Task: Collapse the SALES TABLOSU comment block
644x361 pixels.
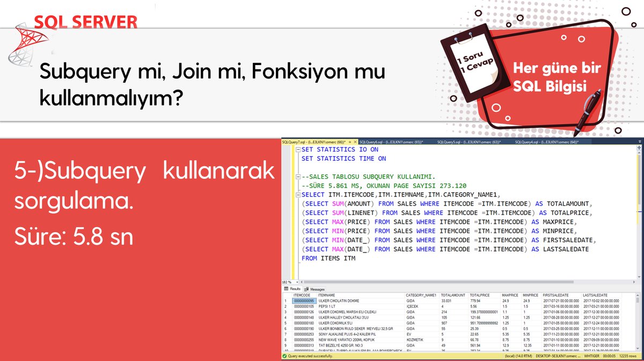Action: [x=298, y=176]
